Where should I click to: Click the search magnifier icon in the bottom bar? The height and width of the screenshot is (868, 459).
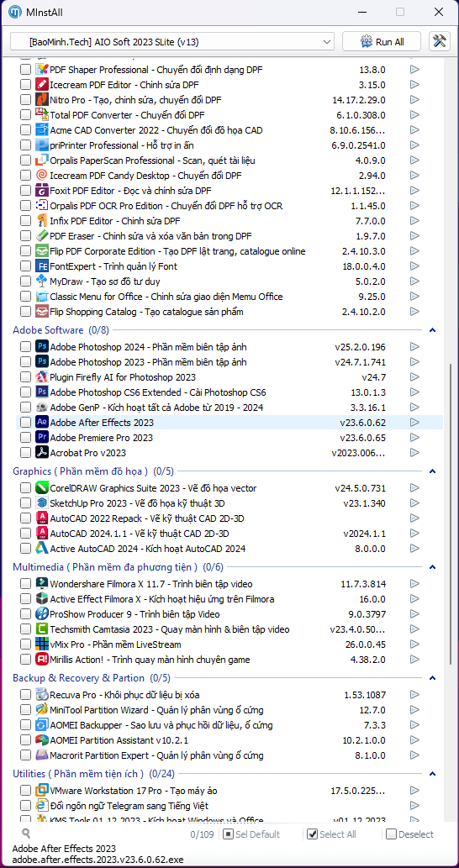pos(25,834)
